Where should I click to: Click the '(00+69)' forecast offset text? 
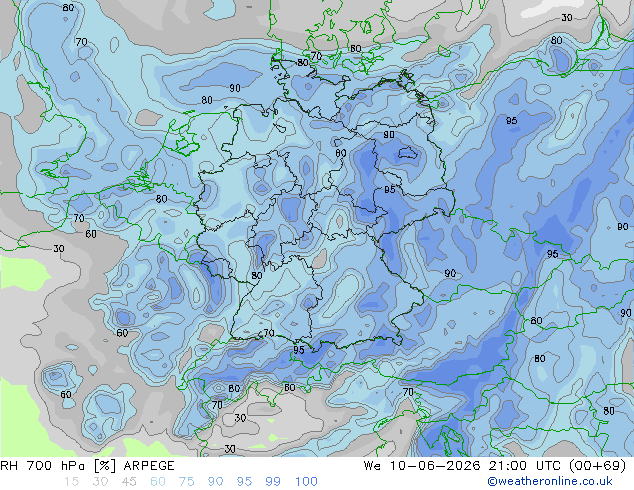point(598,466)
